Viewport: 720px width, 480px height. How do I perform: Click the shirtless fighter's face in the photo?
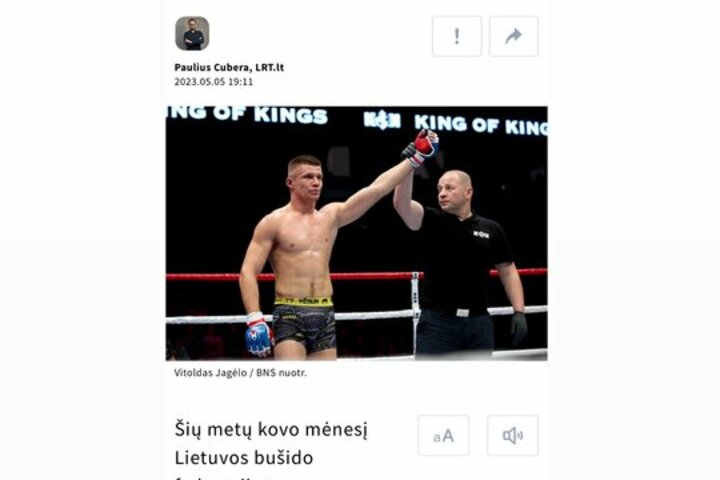(306, 180)
